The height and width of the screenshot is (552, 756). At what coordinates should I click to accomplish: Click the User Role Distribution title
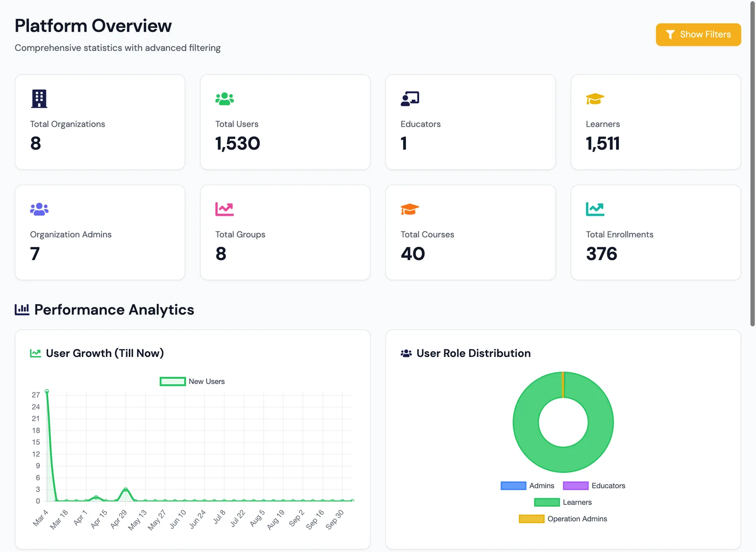click(473, 353)
